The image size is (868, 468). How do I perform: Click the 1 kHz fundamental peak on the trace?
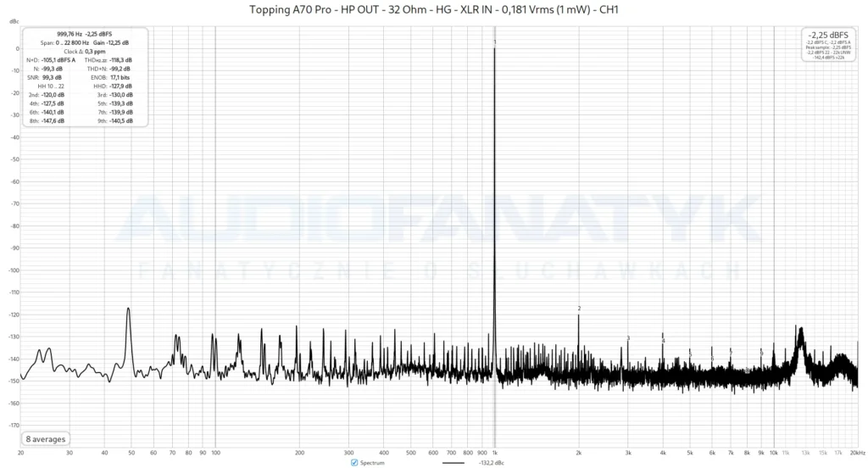495,50
